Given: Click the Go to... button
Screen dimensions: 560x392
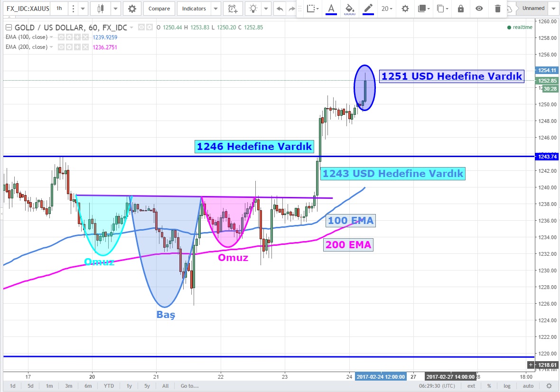Looking at the screenshot, I should [x=189, y=386].
